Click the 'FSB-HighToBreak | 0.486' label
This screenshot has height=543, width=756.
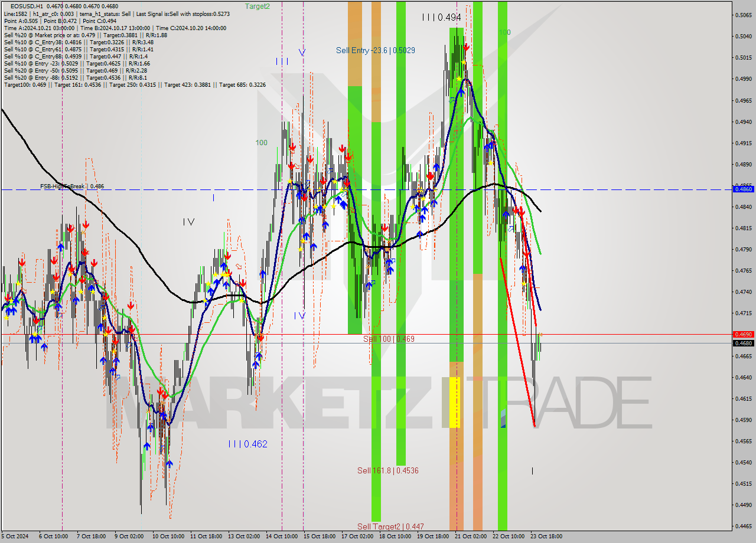tap(72, 186)
